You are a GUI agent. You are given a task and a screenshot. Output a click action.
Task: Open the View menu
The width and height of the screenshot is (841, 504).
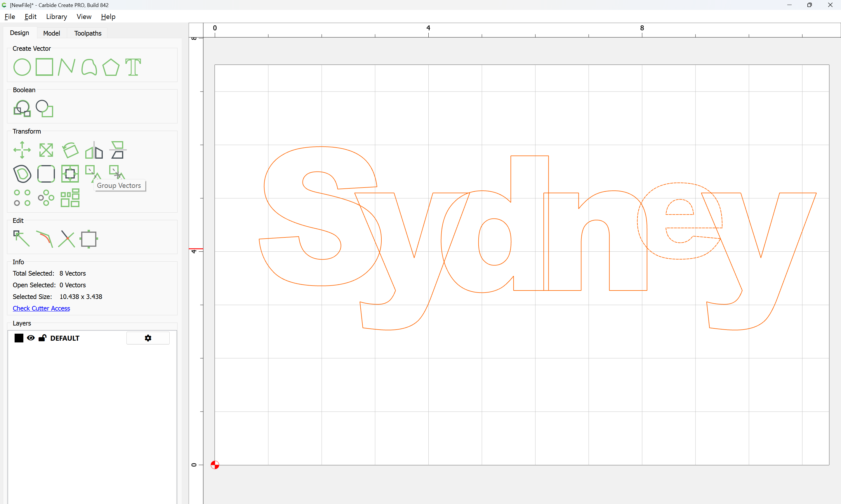point(84,17)
